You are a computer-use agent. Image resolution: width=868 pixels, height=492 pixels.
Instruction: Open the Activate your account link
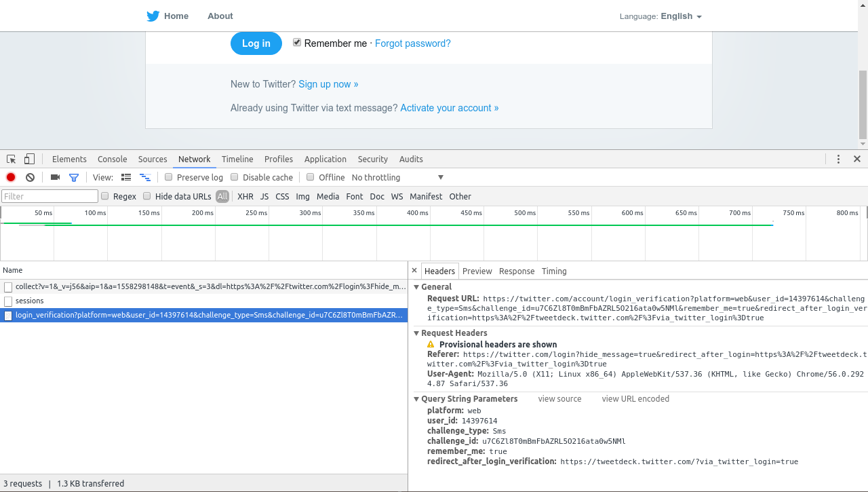[450, 108]
